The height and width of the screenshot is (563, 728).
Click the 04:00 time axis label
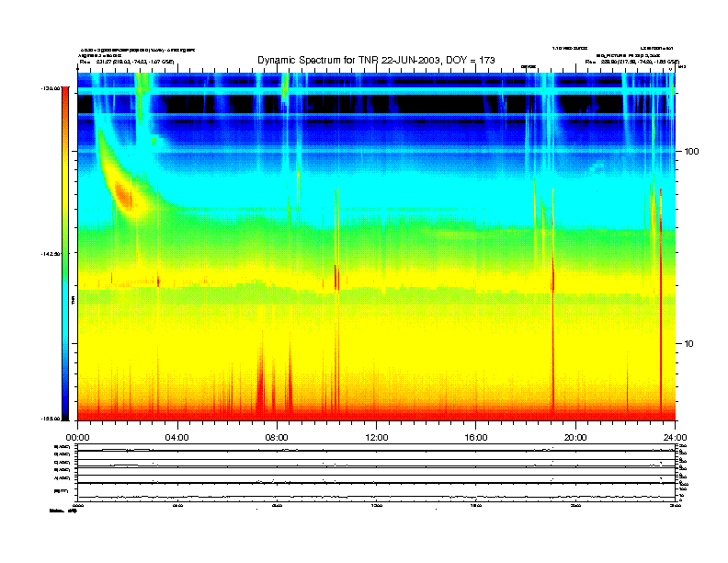coord(177,437)
